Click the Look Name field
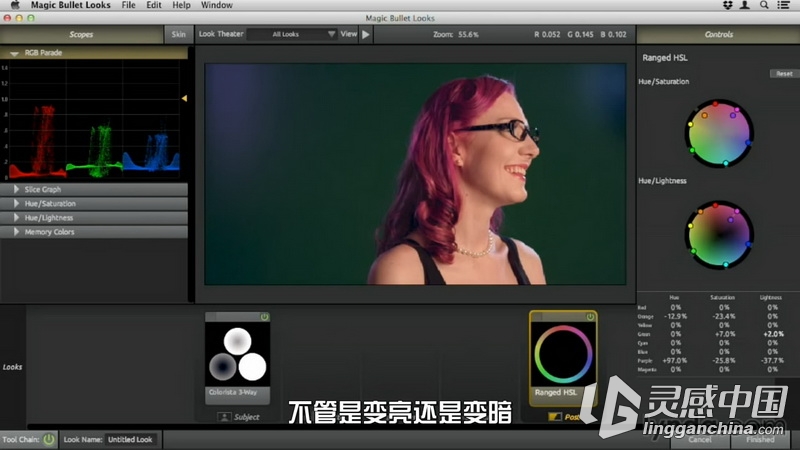 131,439
